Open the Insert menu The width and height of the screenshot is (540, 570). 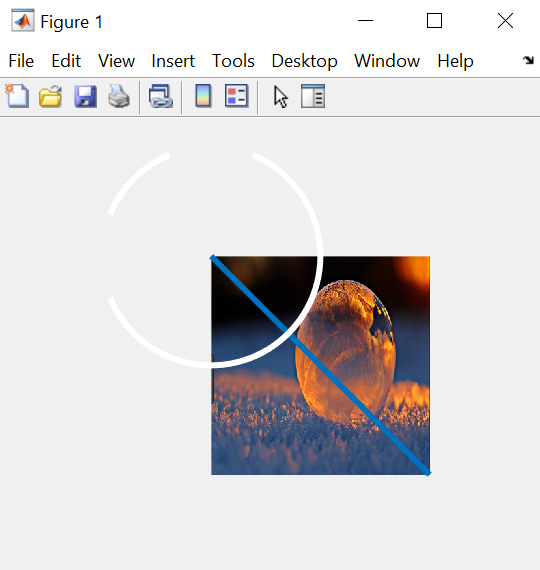pyautogui.click(x=173, y=61)
